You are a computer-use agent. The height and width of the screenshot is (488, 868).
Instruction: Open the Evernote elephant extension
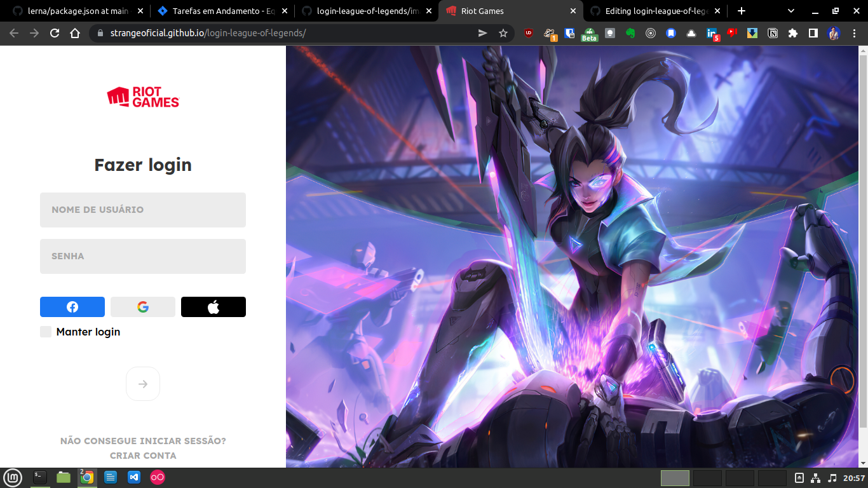click(x=630, y=33)
